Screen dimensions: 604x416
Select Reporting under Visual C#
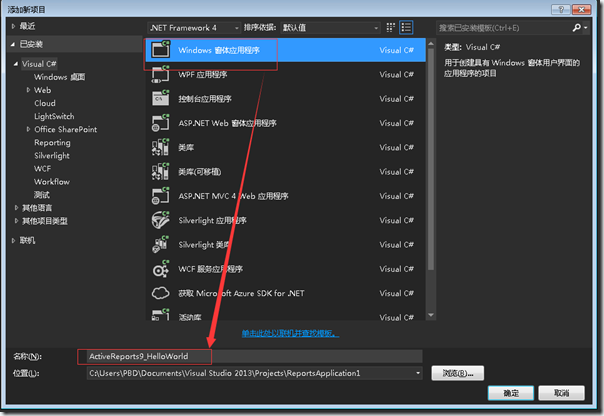click(52, 143)
